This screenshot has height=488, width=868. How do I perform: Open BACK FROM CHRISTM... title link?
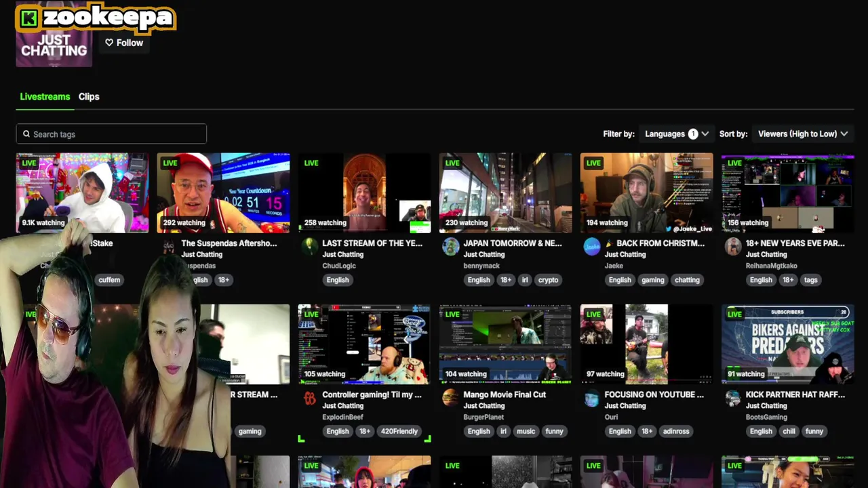click(x=654, y=243)
